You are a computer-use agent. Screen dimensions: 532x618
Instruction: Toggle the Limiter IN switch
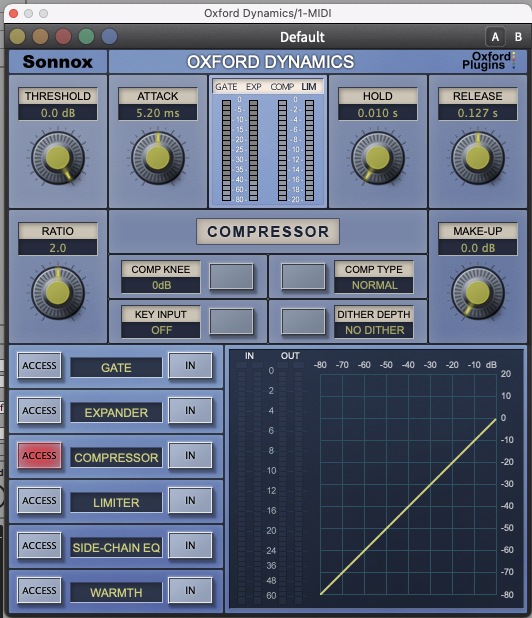(x=190, y=500)
